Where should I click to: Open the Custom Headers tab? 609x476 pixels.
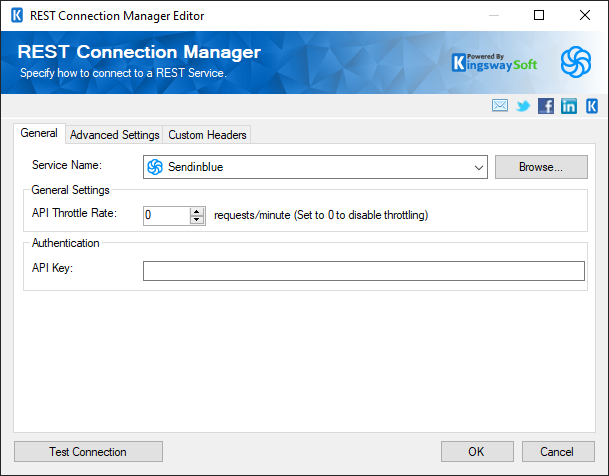point(207,135)
